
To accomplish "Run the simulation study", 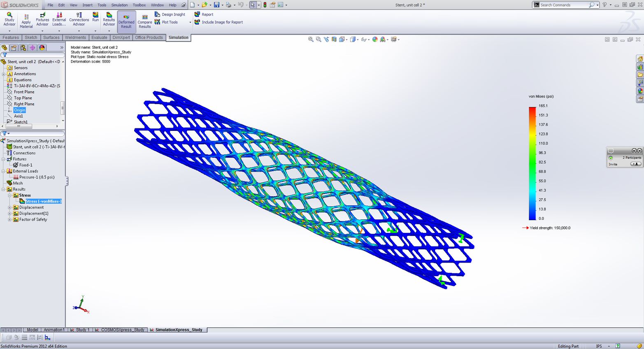I will pos(95,17).
